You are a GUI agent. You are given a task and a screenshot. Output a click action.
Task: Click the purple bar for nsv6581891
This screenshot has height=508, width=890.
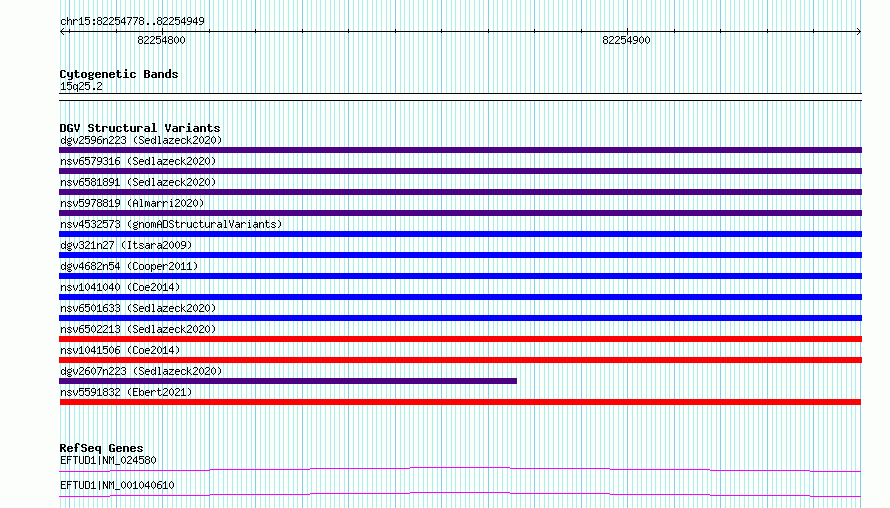[460, 192]
